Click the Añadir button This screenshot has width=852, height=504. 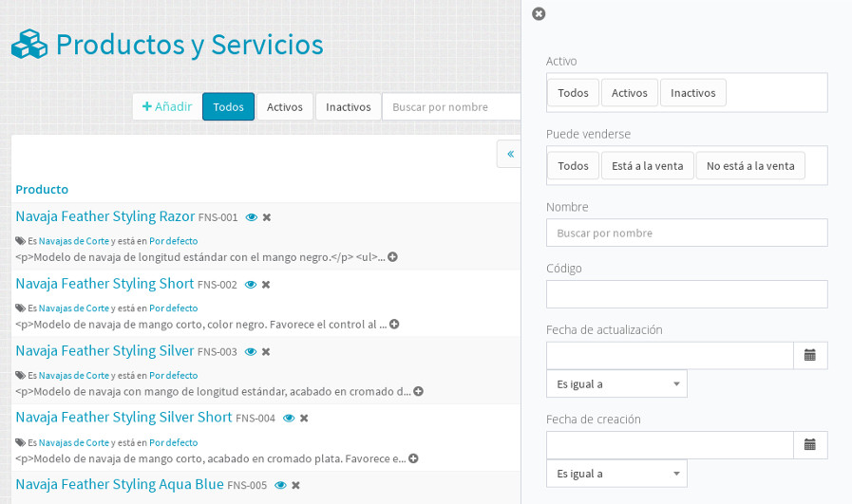(x=167, y=106)
